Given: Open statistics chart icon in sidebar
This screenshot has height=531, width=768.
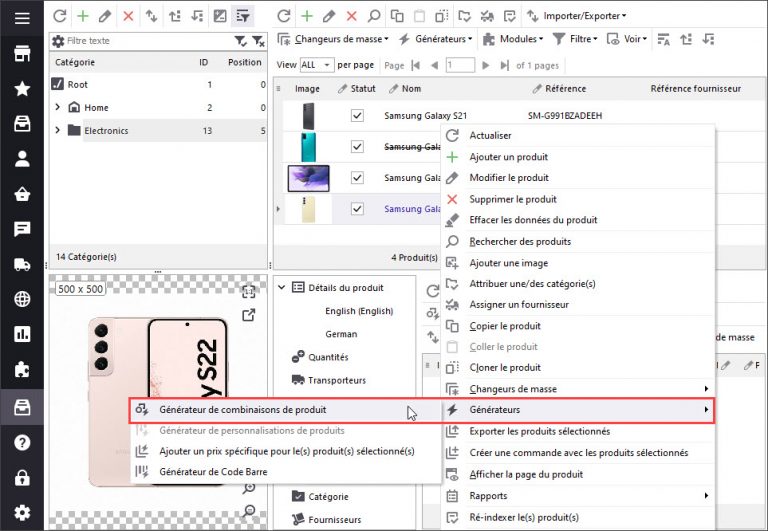Looking at the screenshot, I should click(x=22, y=334).
